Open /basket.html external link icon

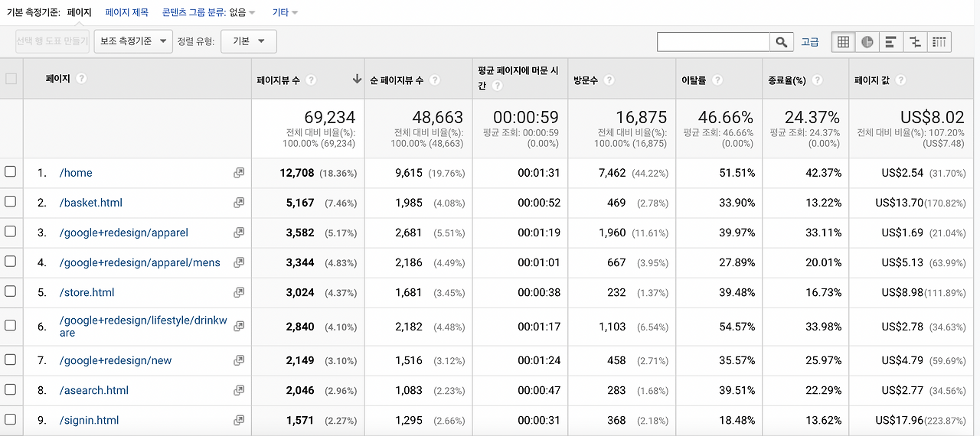click(x=239, y=203)
